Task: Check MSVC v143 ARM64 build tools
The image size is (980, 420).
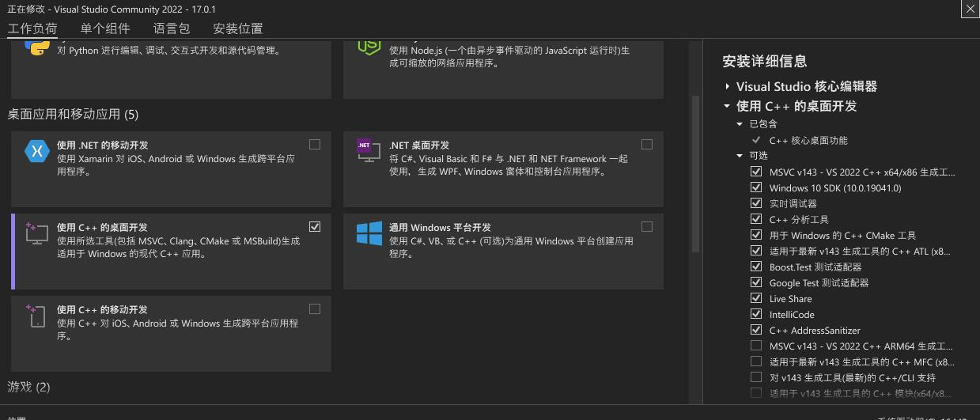Action: tap(756, 346)
